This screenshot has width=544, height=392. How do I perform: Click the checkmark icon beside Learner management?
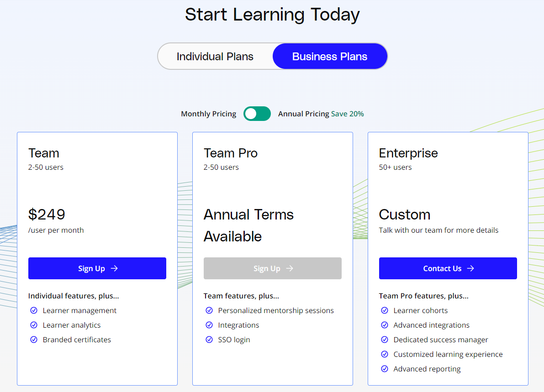(34, 310)
